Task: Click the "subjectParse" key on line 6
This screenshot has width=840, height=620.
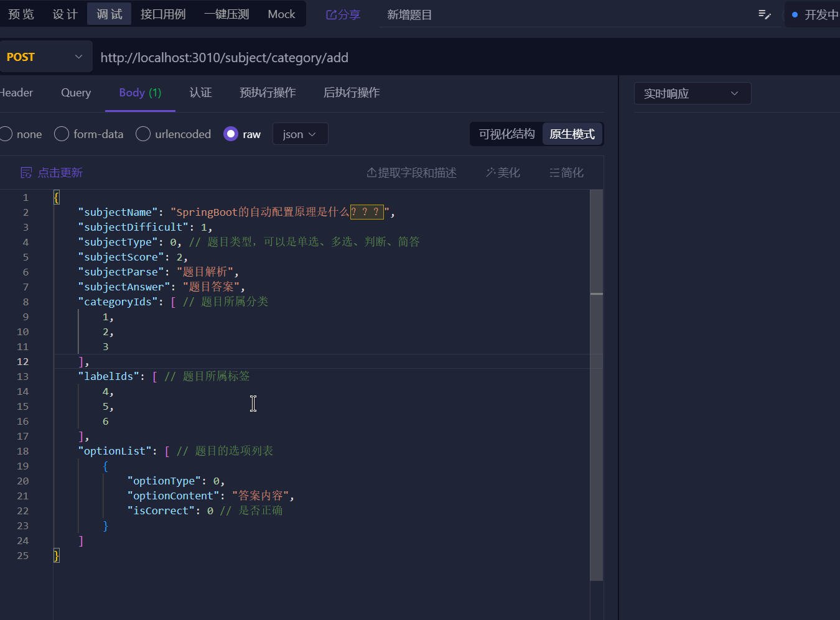Action: tap(121, 272)
